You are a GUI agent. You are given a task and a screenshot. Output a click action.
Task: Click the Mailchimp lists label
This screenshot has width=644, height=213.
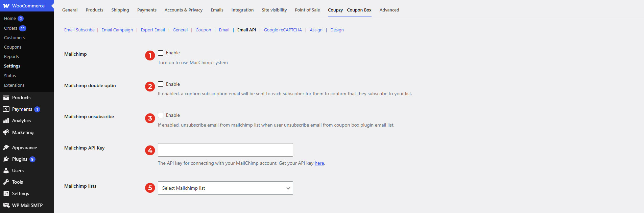[x=80, y=186]
